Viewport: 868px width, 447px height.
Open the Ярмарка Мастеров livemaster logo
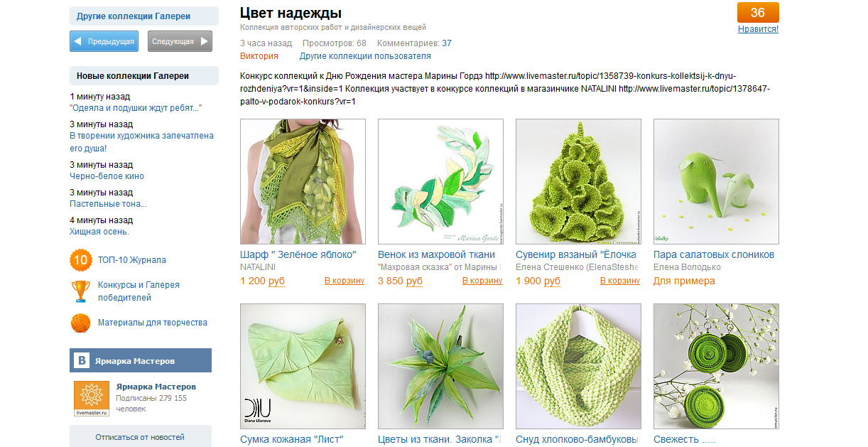(92, 399)
